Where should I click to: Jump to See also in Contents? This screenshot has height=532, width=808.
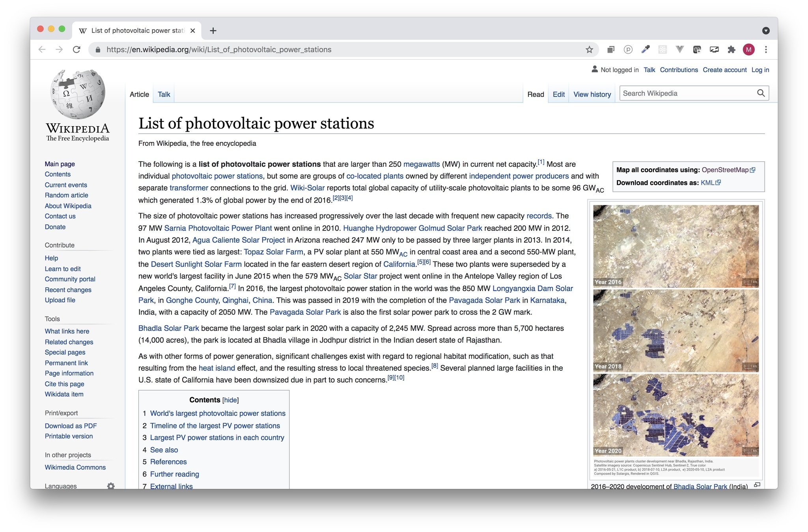[x=164, y=450]
